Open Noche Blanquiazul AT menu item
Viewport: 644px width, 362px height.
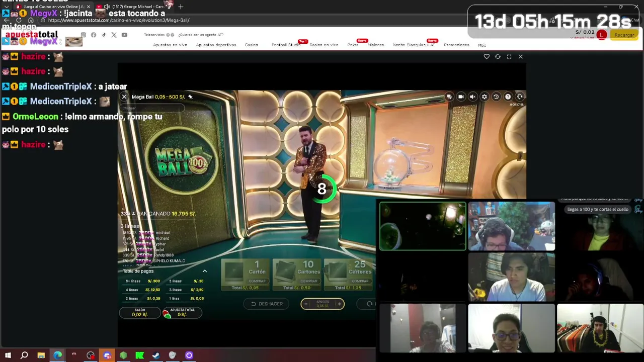click(414, 45)
